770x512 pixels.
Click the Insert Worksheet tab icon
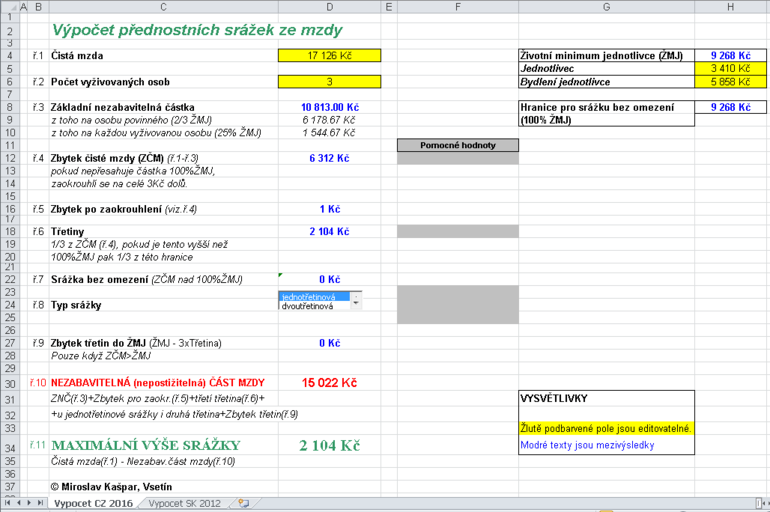[244, 503]
